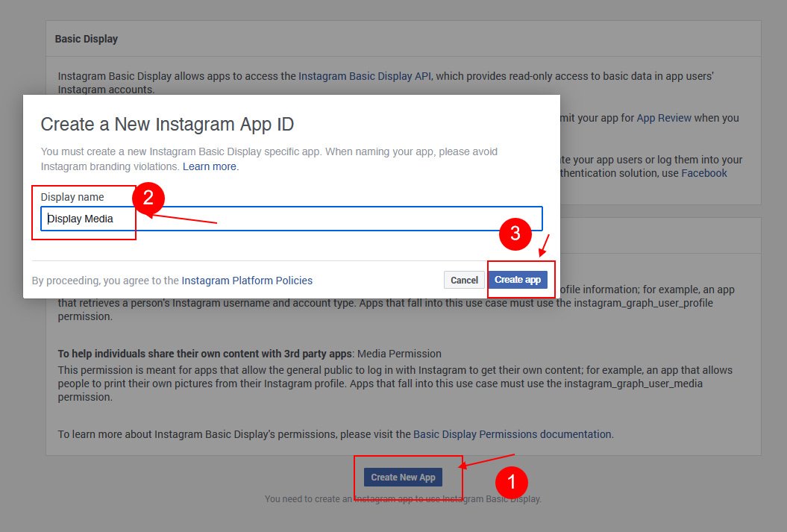Click the red circle numbered 3
The image size is (787, 532).
(515, 234)
